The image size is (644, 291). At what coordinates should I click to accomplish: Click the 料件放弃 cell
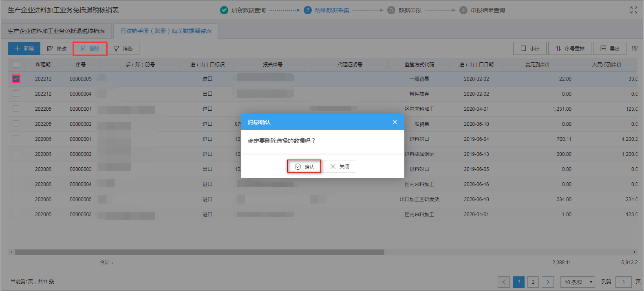(x=419, y=94)
